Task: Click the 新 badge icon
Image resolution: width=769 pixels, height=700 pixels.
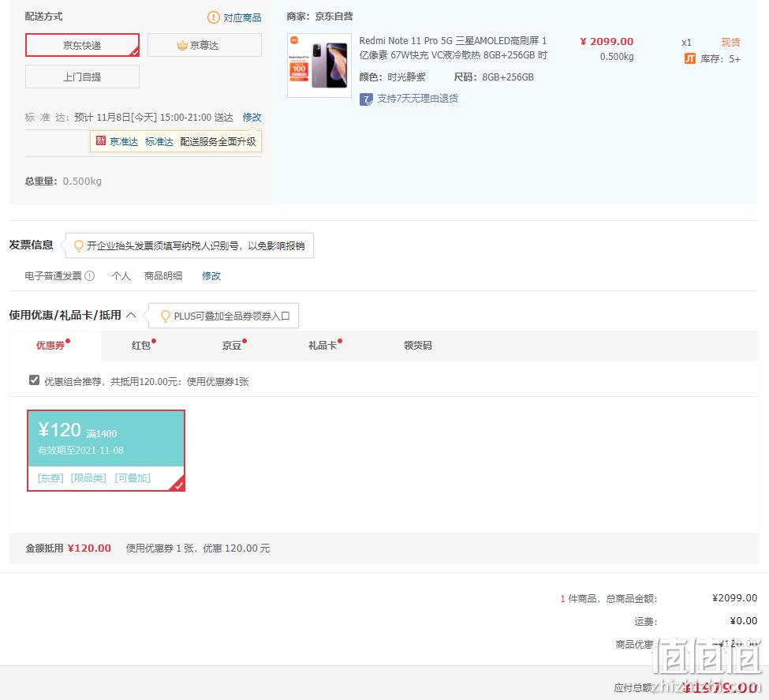Action: pos(101,141)
